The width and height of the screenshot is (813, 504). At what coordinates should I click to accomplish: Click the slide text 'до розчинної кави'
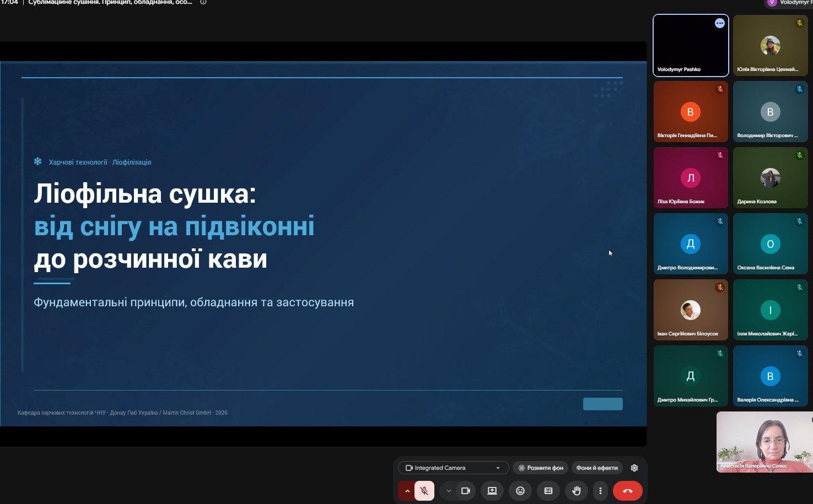point(150,259)
